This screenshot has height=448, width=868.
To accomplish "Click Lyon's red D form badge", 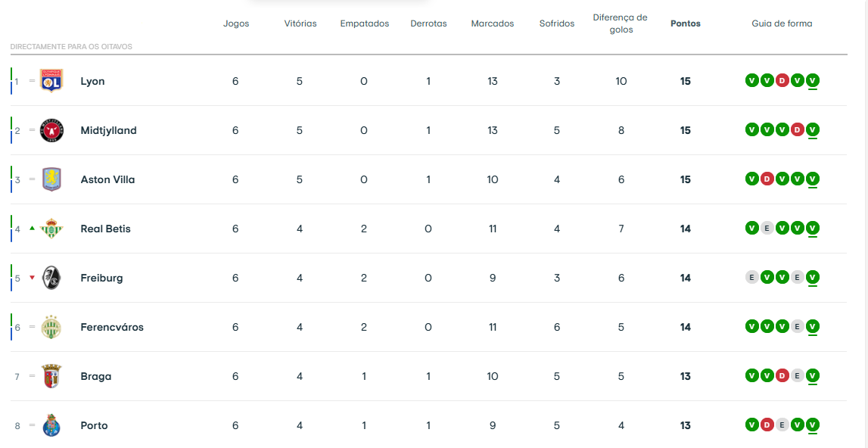I will (x=782, y=81).
